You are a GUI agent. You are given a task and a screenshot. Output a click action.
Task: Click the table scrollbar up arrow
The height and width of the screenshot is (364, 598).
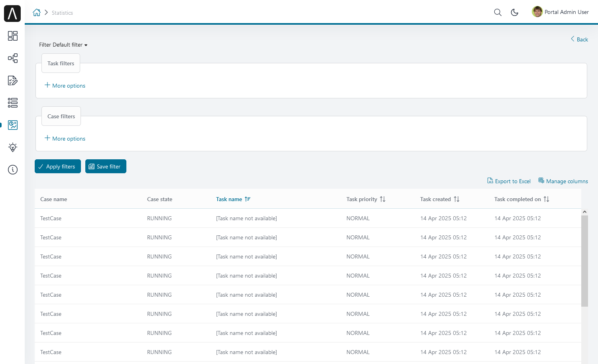point(584,212)
